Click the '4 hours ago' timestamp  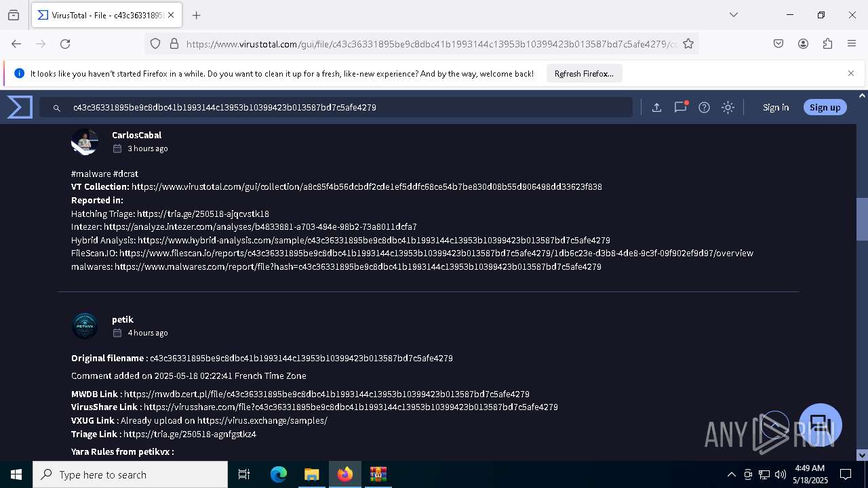(147, 333)
